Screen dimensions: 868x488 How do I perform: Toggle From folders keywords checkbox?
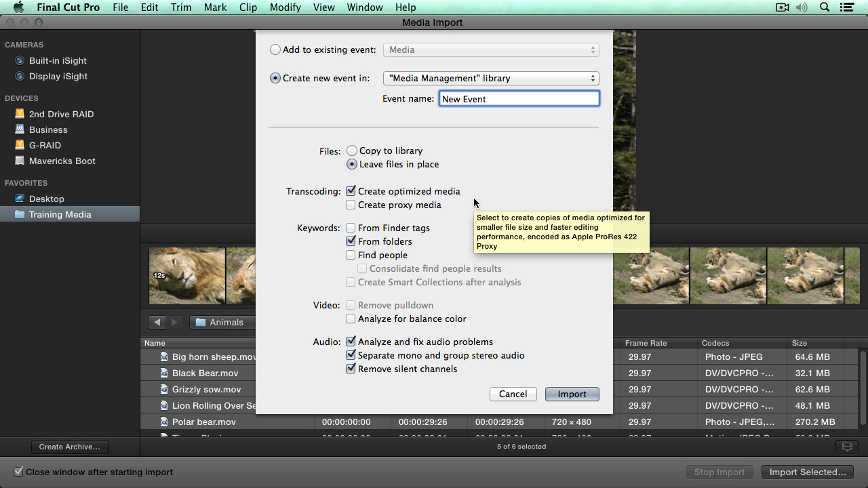[351, 241]
